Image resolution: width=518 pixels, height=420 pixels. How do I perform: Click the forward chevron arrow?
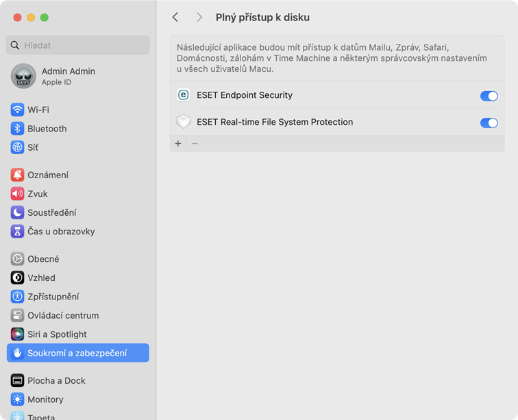[199, 17]
